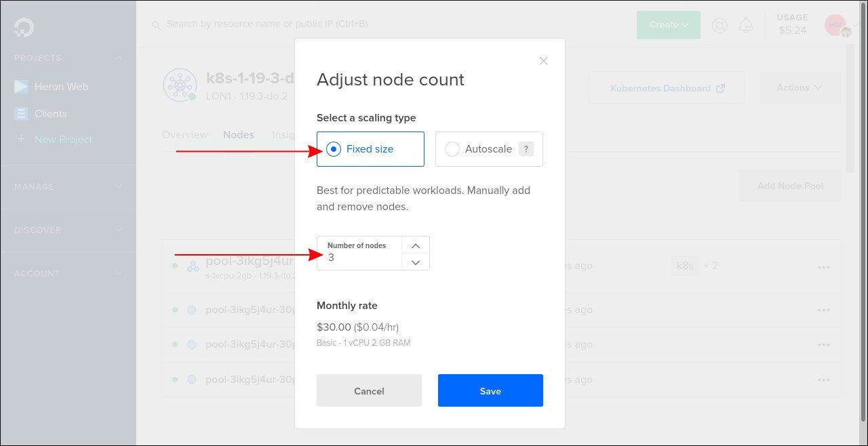
Task: Switch to the Overview tab
Action: tap(184, 134)
